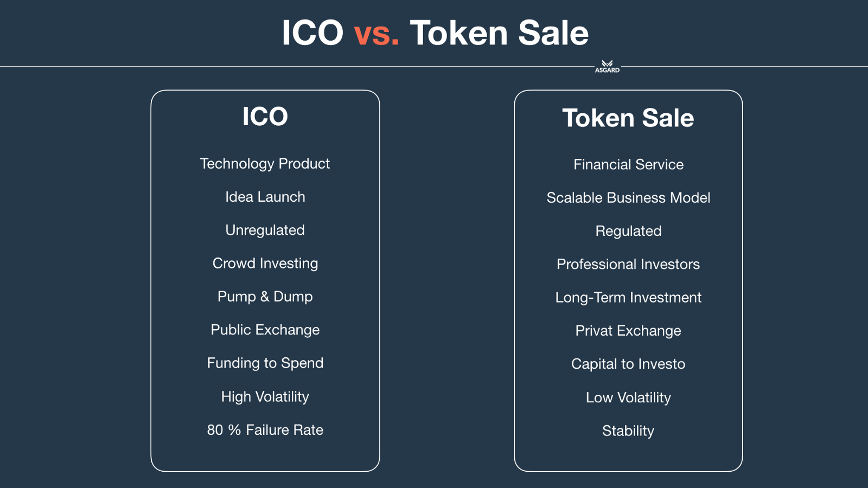868x488 pixels.
Task: Click the Long-Term Investment text
Action: click(x=628, y=298)
